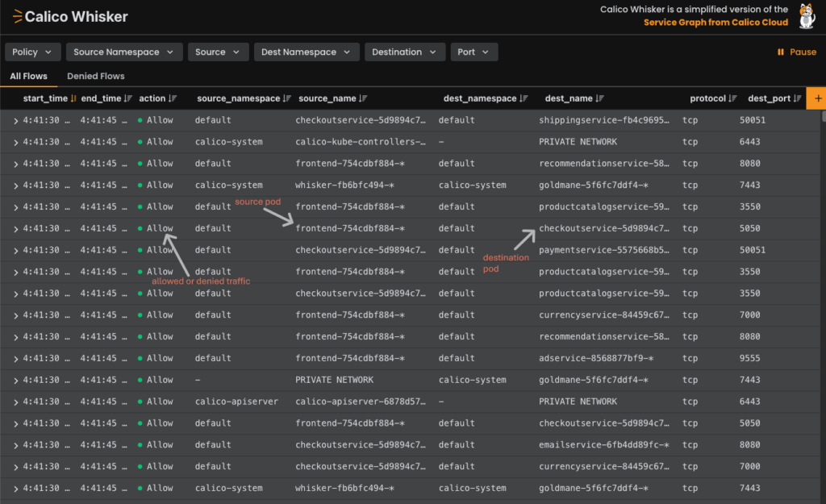The image size is (826, 504).
Task: Open the Source Namespace filter dropdown
Action: [x=123, y=52]
